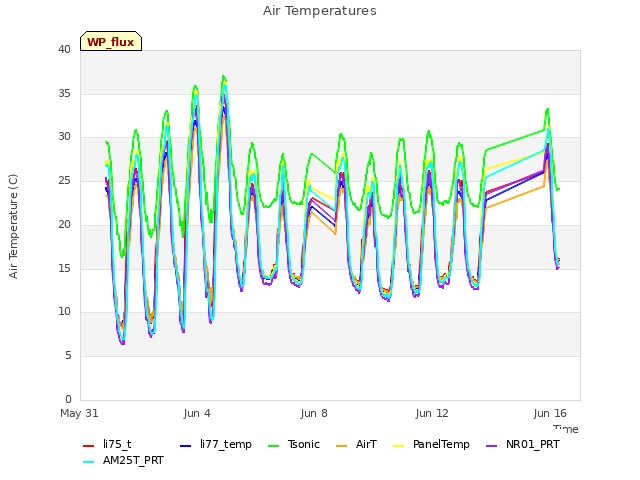
Task: Click the yellow PanelTemp legend color marker
Action: point(398,446)
